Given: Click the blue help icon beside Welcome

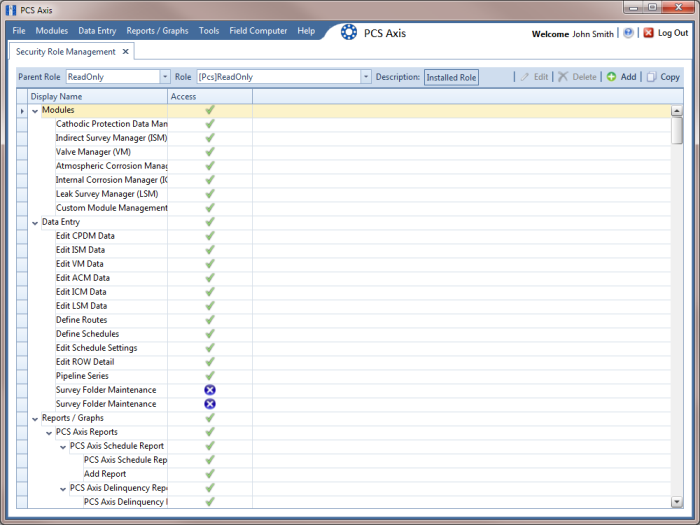Looking at the screenshot, I should 628,33.
